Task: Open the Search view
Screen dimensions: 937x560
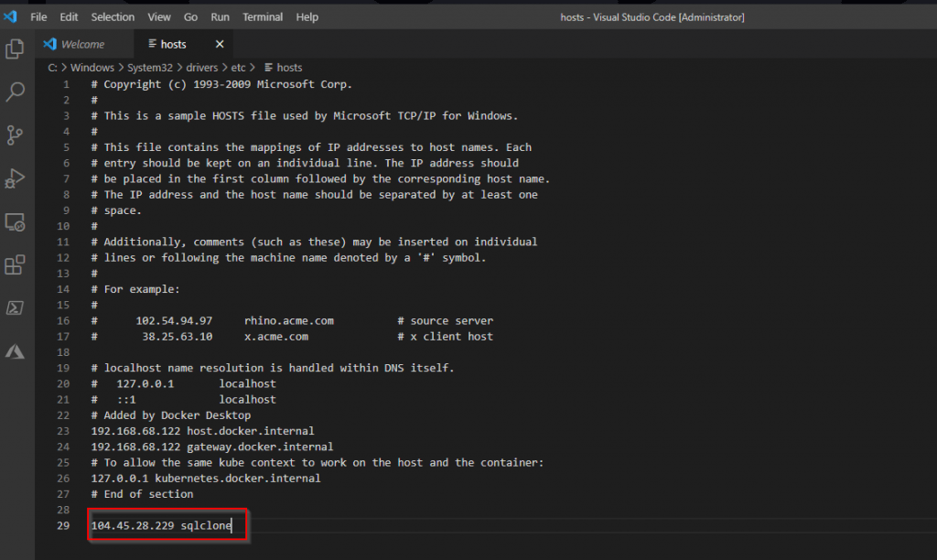Action: click(15, 92)
